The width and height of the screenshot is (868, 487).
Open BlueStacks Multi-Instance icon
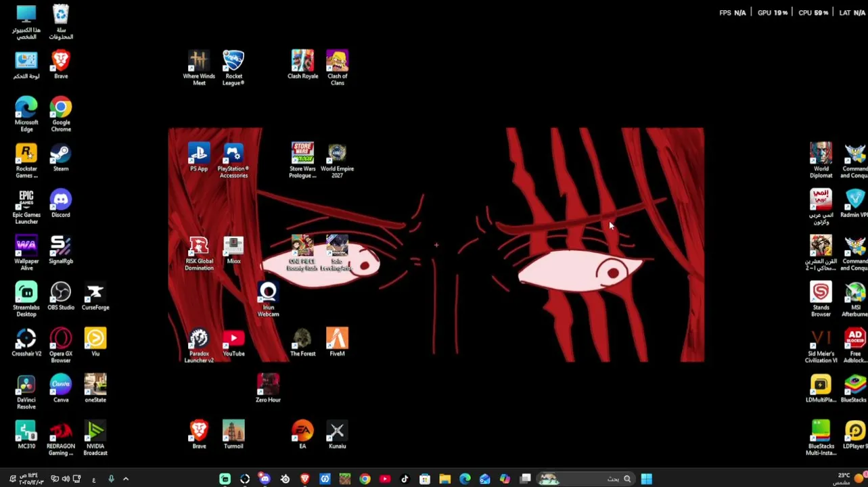(x=821, y=438)
